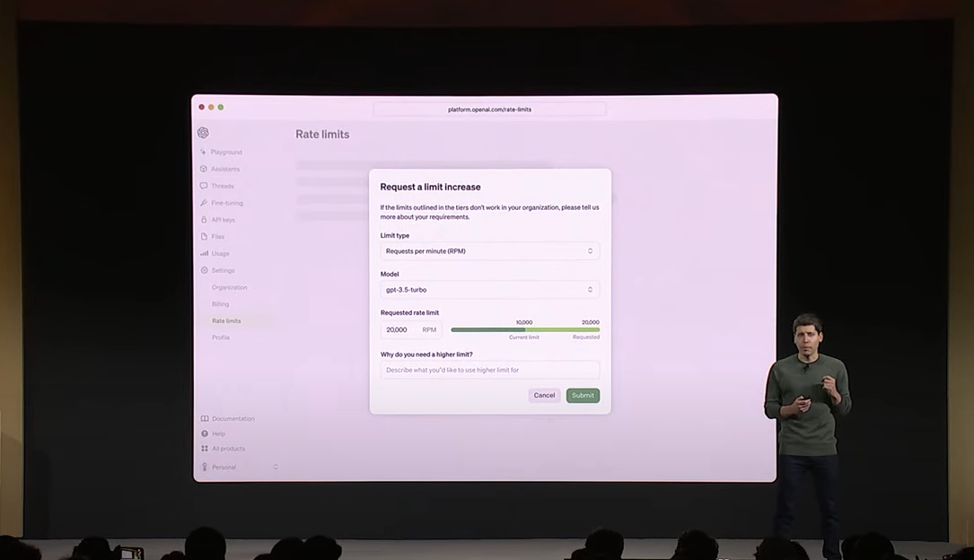Expand the Limit type dropdown
This screenshot has width=974, height=560.
point(489,251)
